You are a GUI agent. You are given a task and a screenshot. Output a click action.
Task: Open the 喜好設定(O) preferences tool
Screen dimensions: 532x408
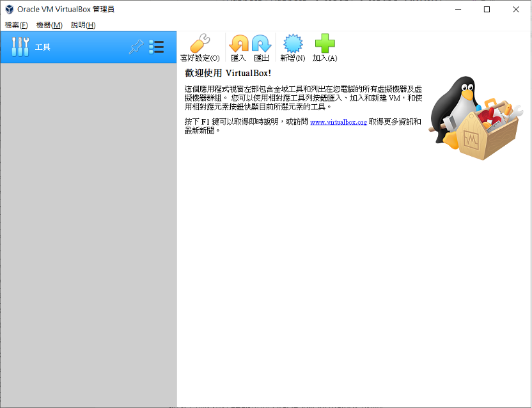pyautogui.click(x=200, y=47)
